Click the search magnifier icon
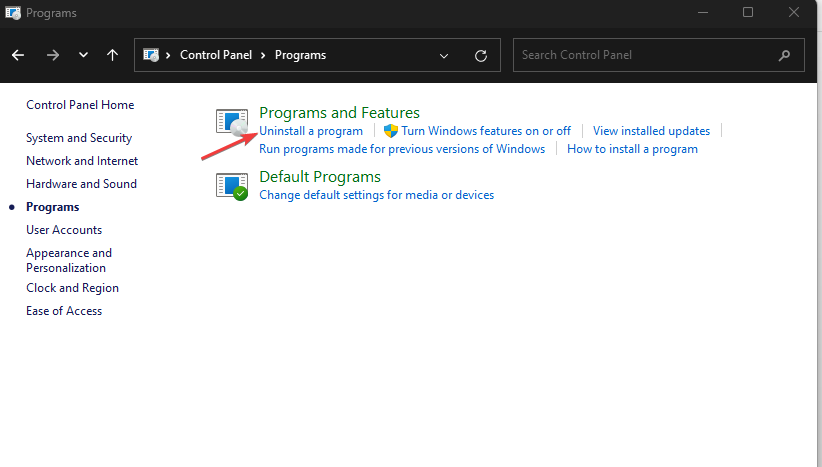Image resolution: width=822 pixels, height=467 pixels. pos(784,55)
